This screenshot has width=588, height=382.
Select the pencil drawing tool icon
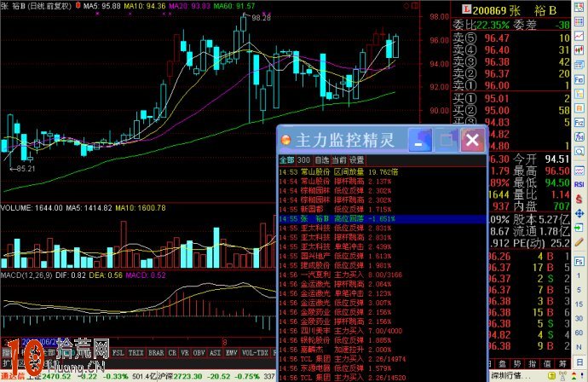click(579, 242)
